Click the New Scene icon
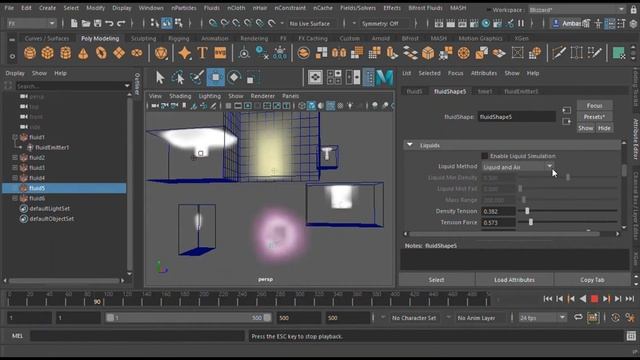The image size is (640, 360). point(74,23)
